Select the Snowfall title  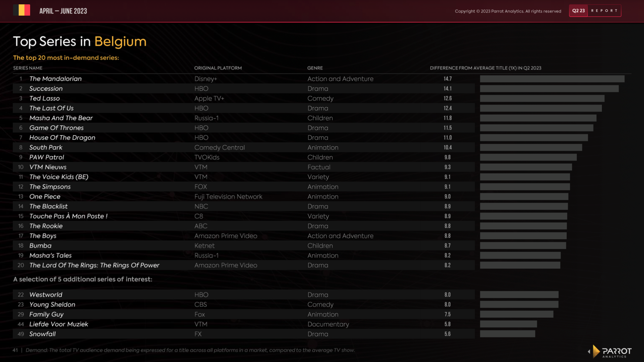(42, 334)
